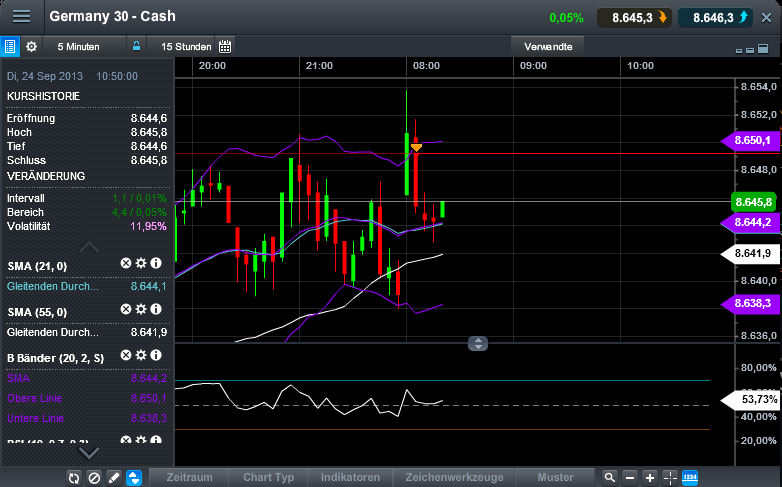
Task: Click the Gleitenden Durch... 8.644,1 row
Action: click(x=87, y=286)
